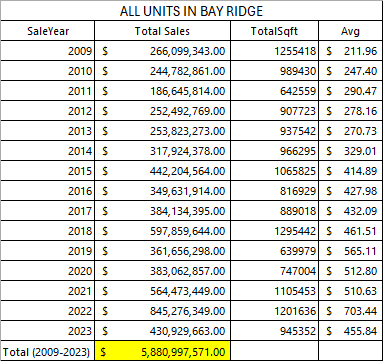This screenshot has width=383, height=361.
Task: Select the 2014 year cell
Action: point(48,151)
